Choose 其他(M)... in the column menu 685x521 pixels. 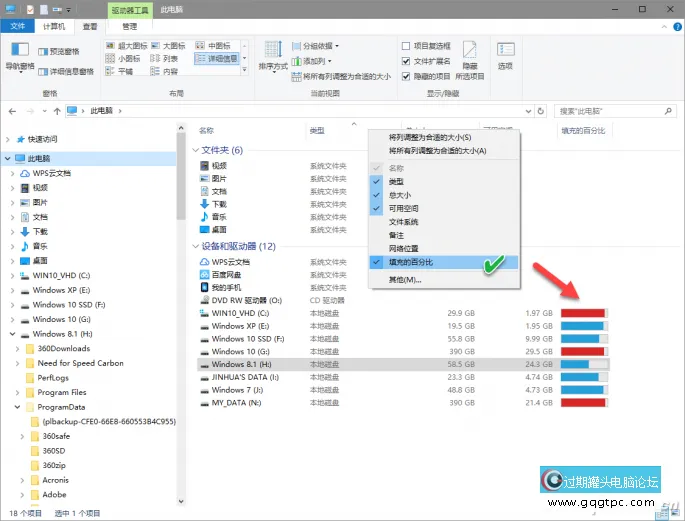click(404, 280)
